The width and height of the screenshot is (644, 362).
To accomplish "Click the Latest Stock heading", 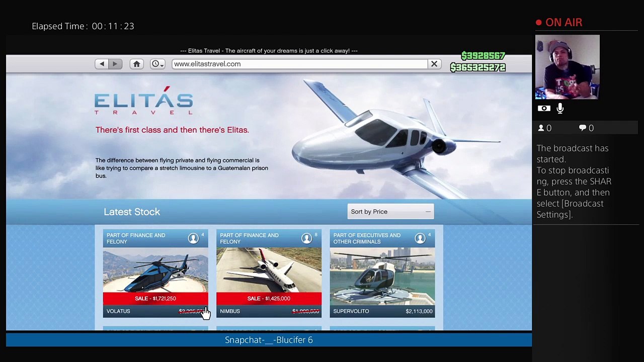I will pos(132,212).
